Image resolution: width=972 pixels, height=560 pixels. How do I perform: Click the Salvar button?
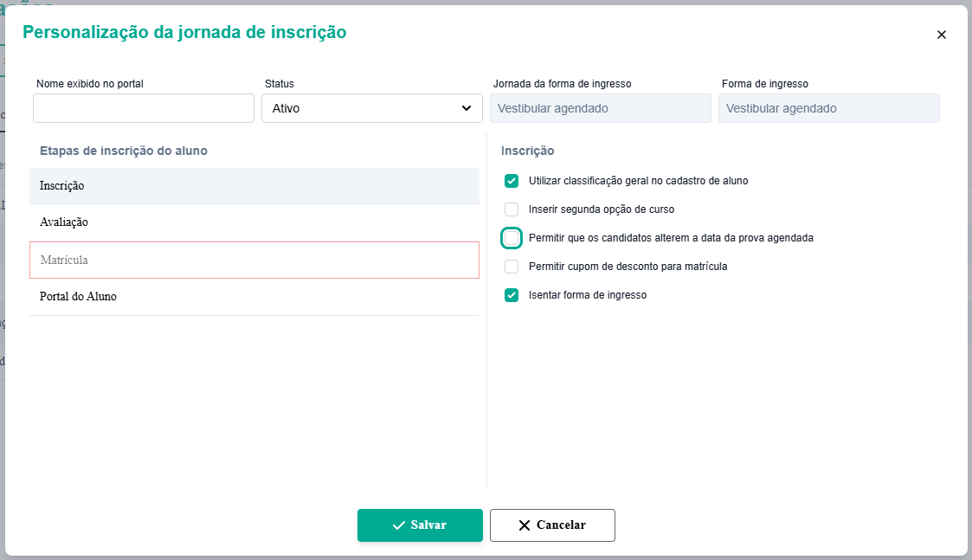420,525
